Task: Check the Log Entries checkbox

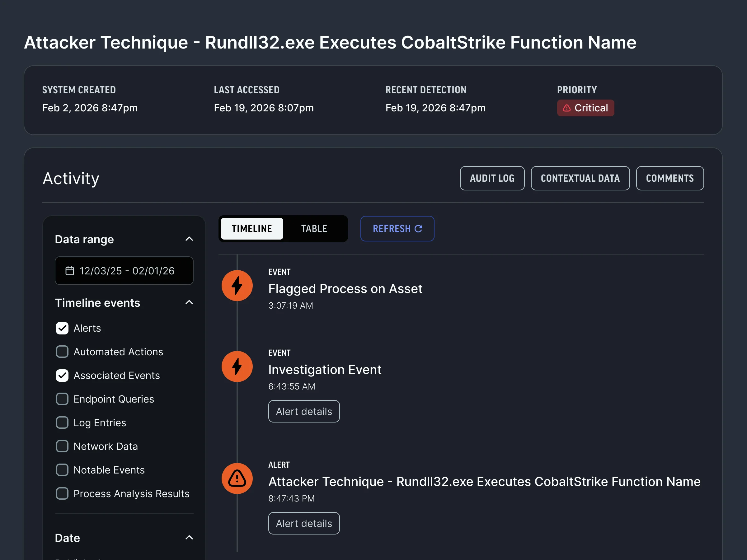Action: tap(62, 422)
